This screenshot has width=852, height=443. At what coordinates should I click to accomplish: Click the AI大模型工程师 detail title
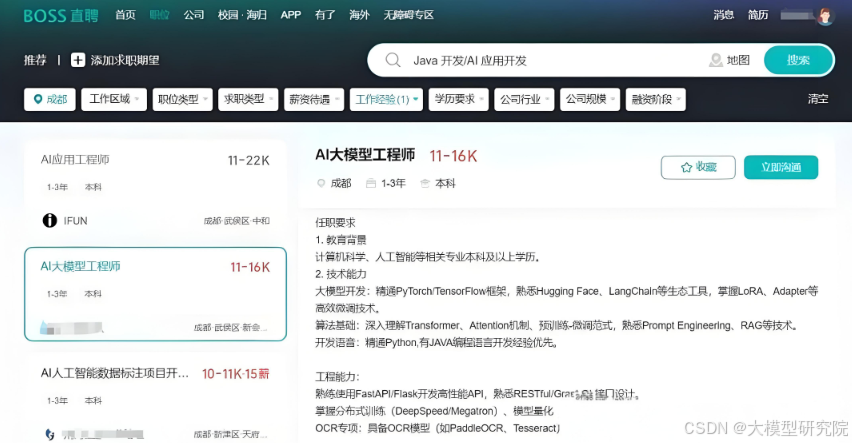point(365,155)
